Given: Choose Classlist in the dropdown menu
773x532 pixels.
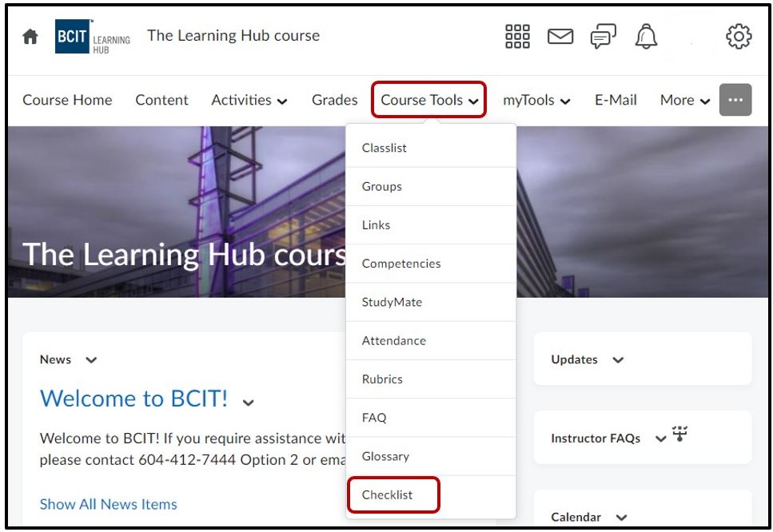Looking at the screenshot, I should tap(384, 148).
